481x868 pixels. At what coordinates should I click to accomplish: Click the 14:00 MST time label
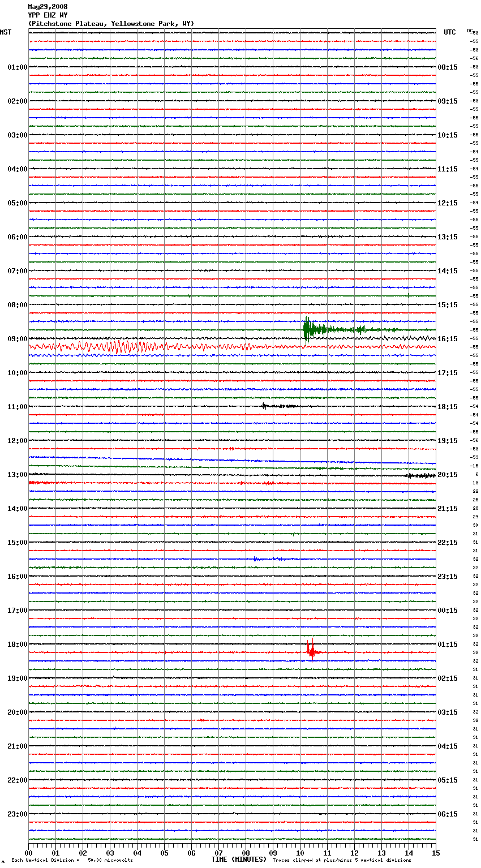pyautogui.click(x=17, y=509)
